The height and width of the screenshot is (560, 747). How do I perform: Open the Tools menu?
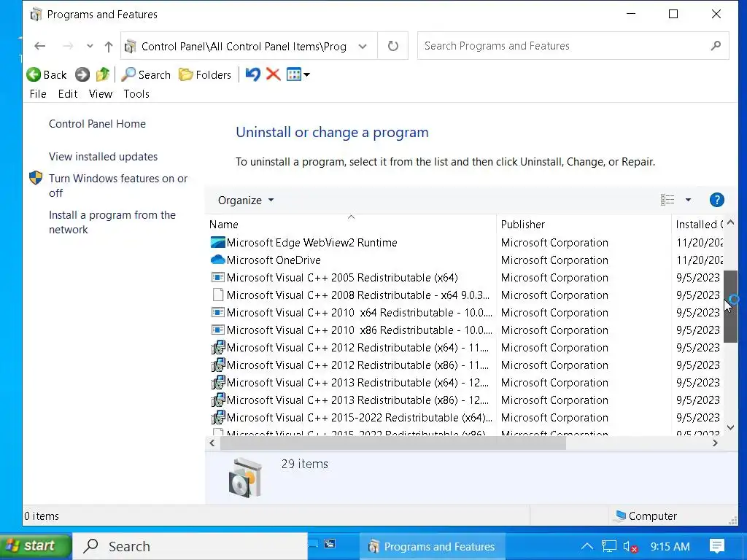pos(136,94)
